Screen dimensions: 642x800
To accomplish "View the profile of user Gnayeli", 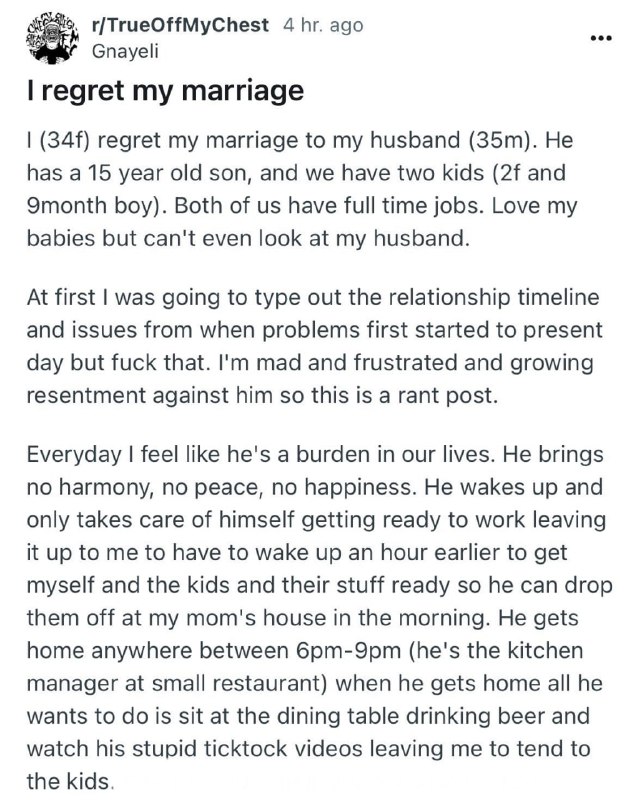I will [125, 51].
